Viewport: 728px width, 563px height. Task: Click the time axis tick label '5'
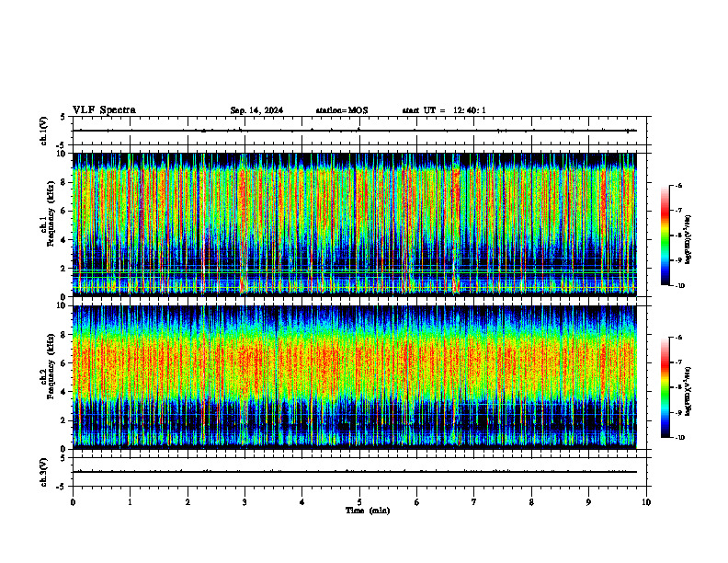point(359,502)
